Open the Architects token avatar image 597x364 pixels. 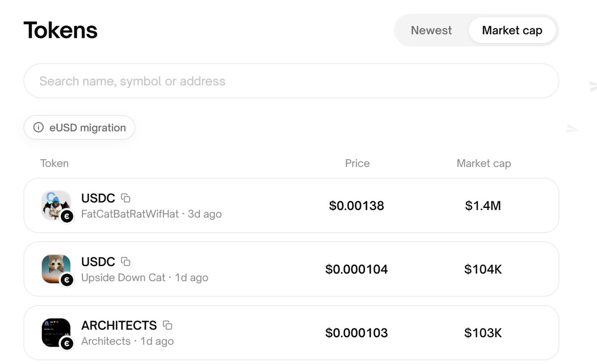(56, 333)
